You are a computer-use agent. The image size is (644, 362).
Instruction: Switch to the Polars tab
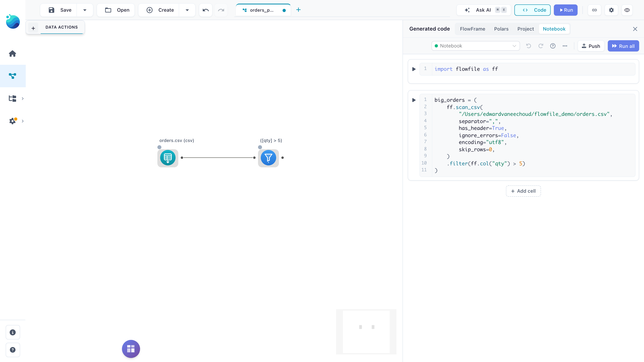point(501,29)
